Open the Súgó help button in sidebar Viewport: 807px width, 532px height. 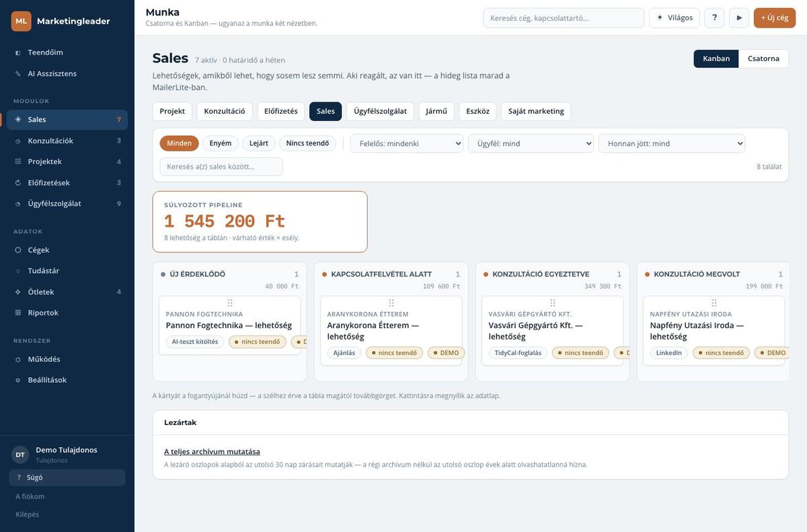point(67,478)
